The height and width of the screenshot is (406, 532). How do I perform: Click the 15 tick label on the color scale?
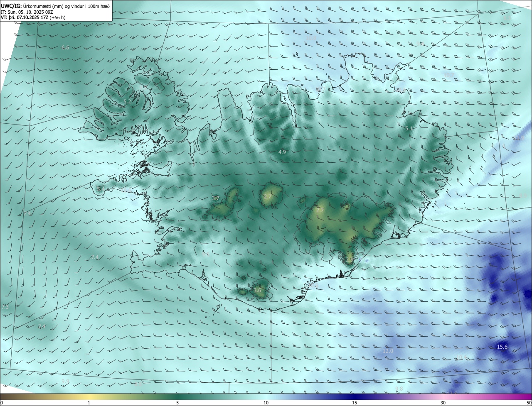[x=355, y=403]
